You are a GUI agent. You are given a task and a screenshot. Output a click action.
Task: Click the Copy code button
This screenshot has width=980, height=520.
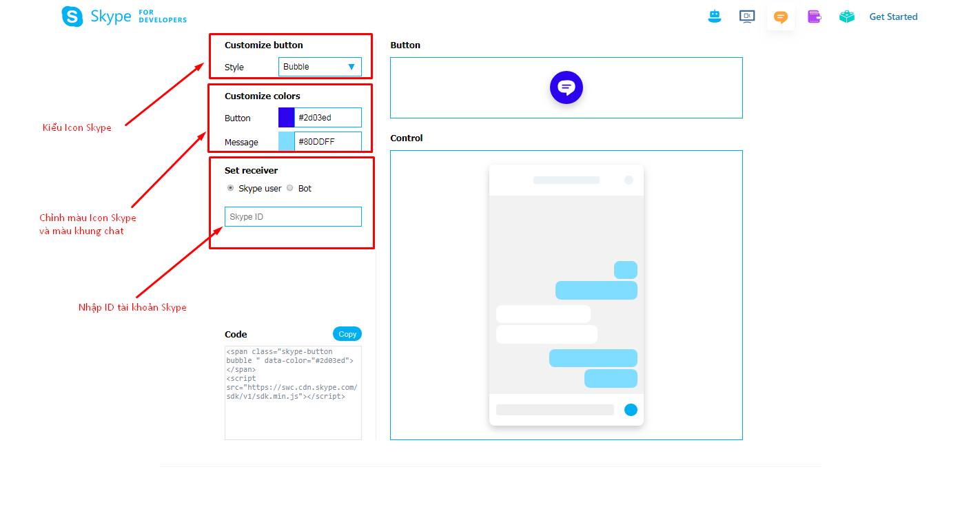click(x=347, y=334)
